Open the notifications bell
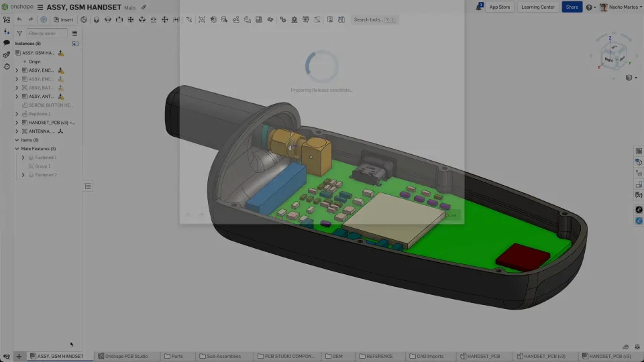 (480, 7)
